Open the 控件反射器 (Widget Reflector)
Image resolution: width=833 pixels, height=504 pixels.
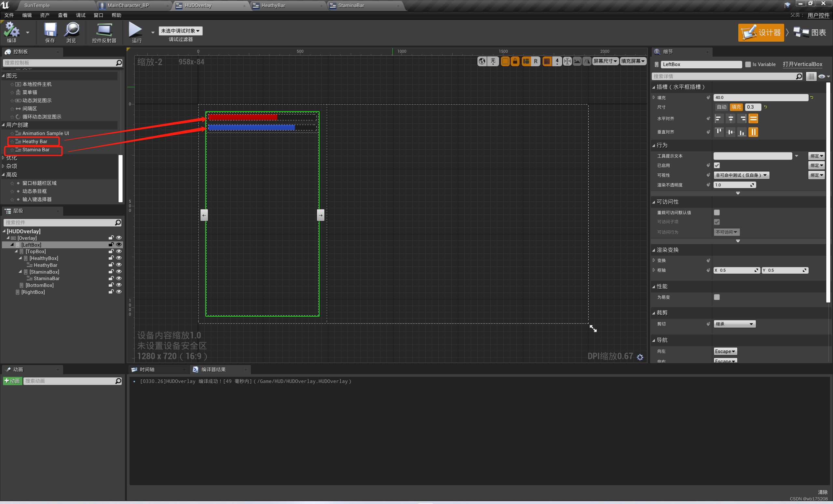[x=104, y=32]
